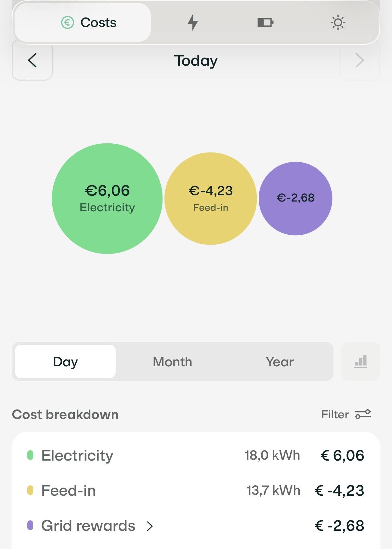392x549 pixels.
Task: Switch to bar chart view icon
Action: click(361, 361)
